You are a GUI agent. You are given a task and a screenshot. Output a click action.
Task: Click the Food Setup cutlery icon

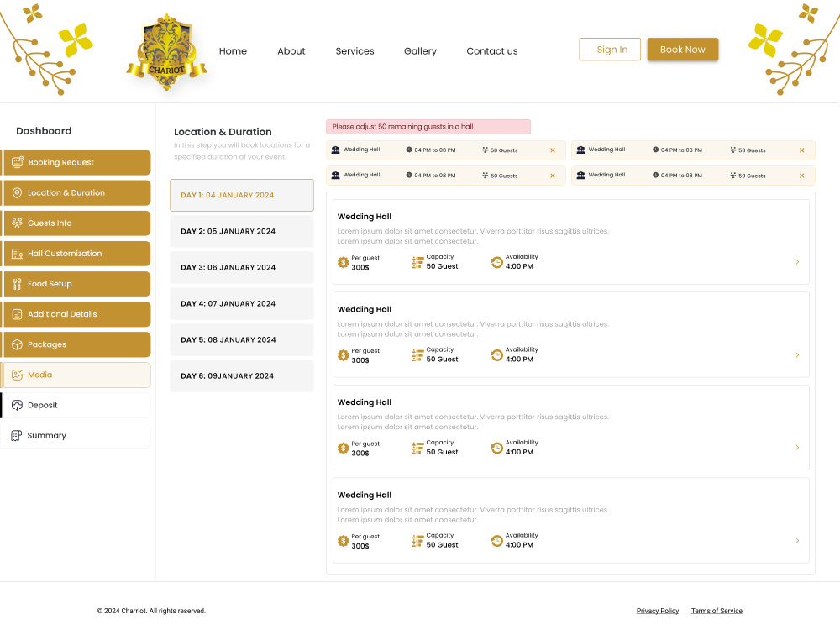pos(17,284)
